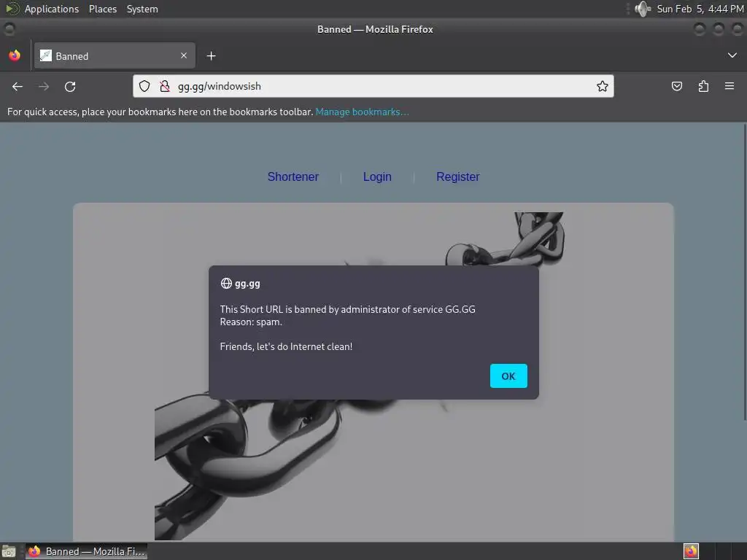Screen dimensions: 747x560
Task: Click the date and time clock
Action: coord(700,9)
